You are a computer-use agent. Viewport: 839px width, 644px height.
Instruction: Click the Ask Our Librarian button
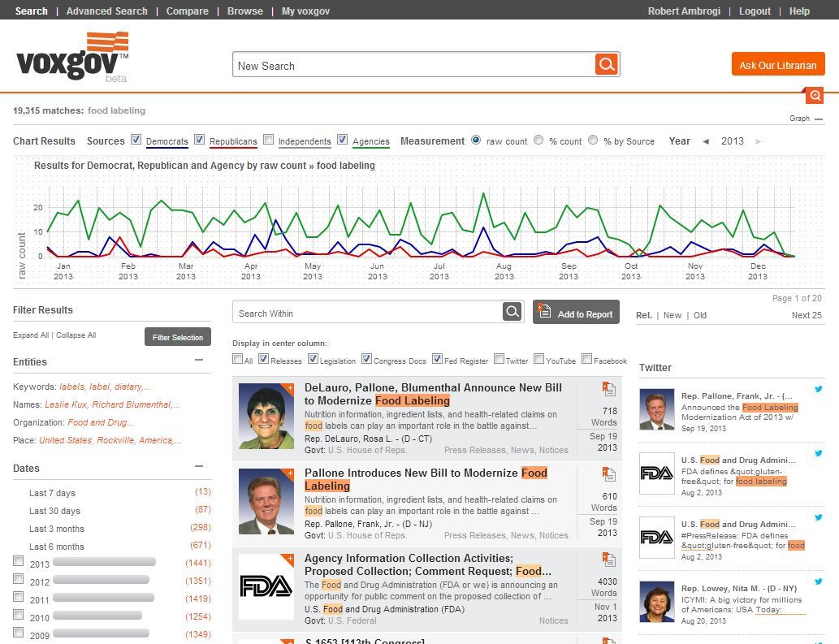[x=778, y=64]
